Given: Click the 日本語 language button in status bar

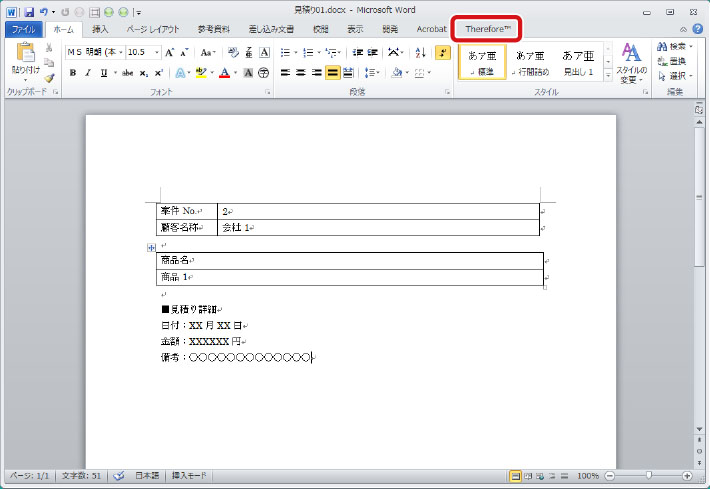Looking at the screenshot, I should pyautogui.click(x=149, y=475).
